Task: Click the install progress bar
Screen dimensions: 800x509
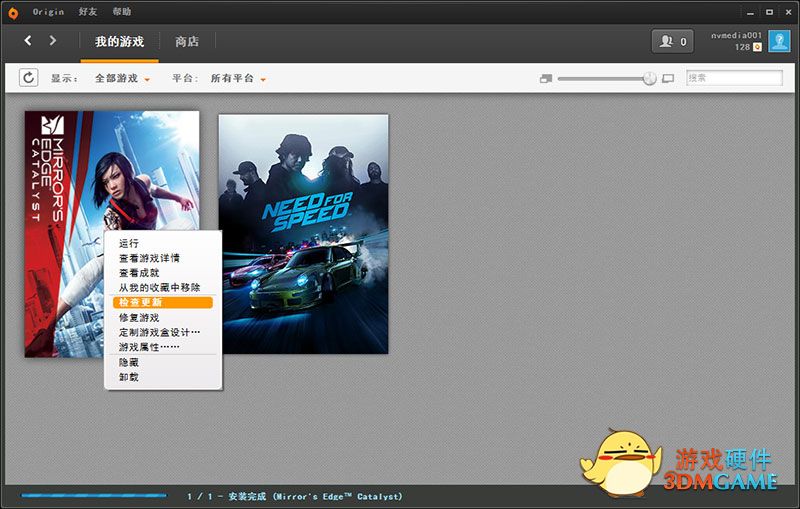Action: click(94, 495)
